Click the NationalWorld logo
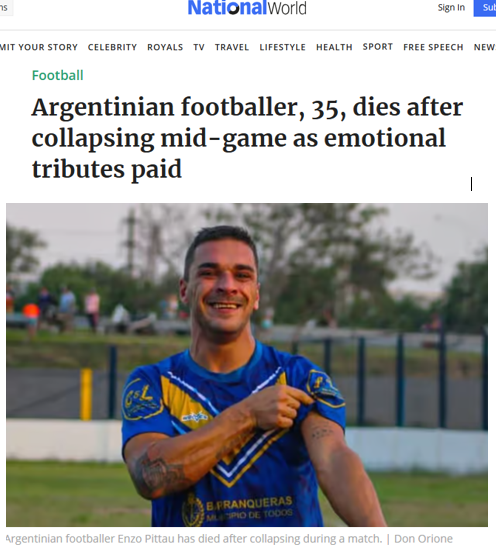This screenshot has width=496, height=547. [x=247, y=8]
